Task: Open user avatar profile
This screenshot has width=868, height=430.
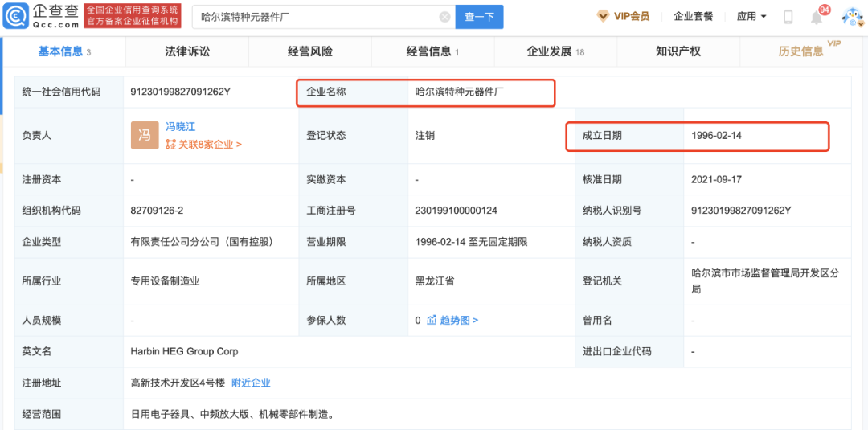Action: pos(853,17)
